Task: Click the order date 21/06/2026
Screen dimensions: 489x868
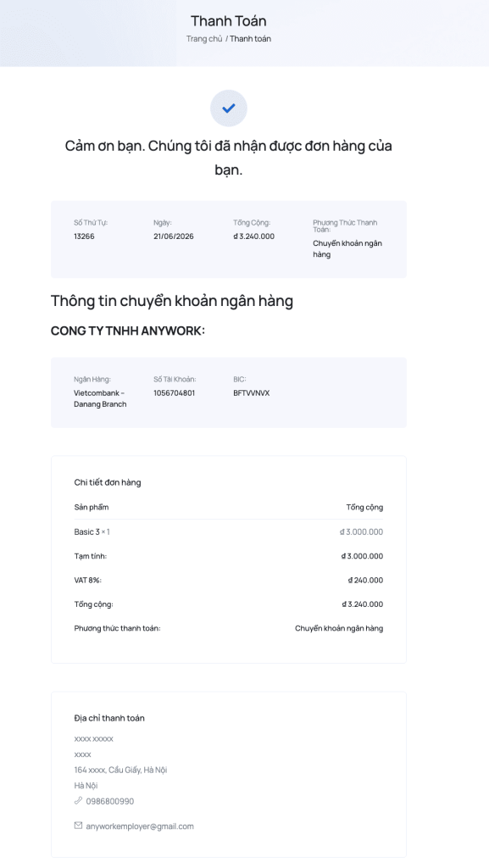Action: click(x=174, y=236)
